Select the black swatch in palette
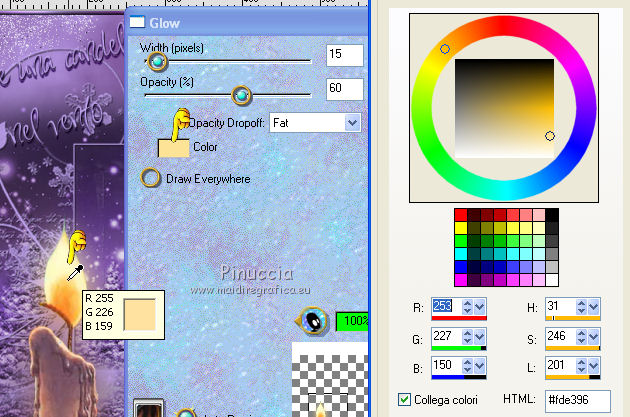 click(552, 215)
